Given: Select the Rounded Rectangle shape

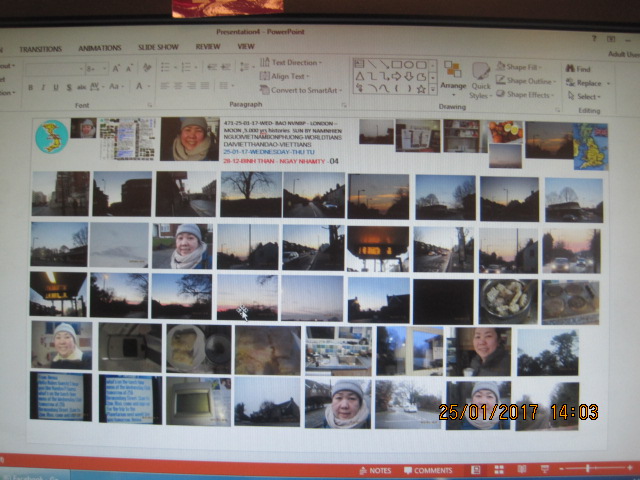Looking at the screenshot, I should pyautogui.click(x=421, y=65).
